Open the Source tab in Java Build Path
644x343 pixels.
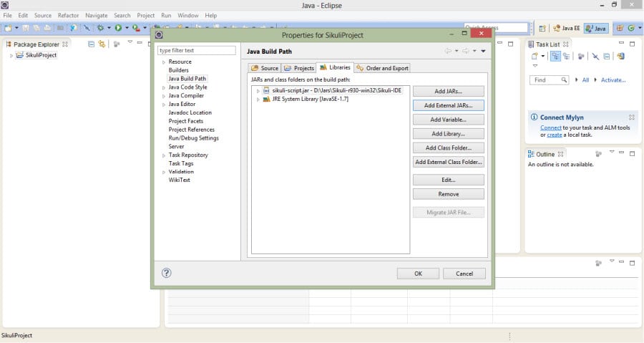[x=265, y=68]
